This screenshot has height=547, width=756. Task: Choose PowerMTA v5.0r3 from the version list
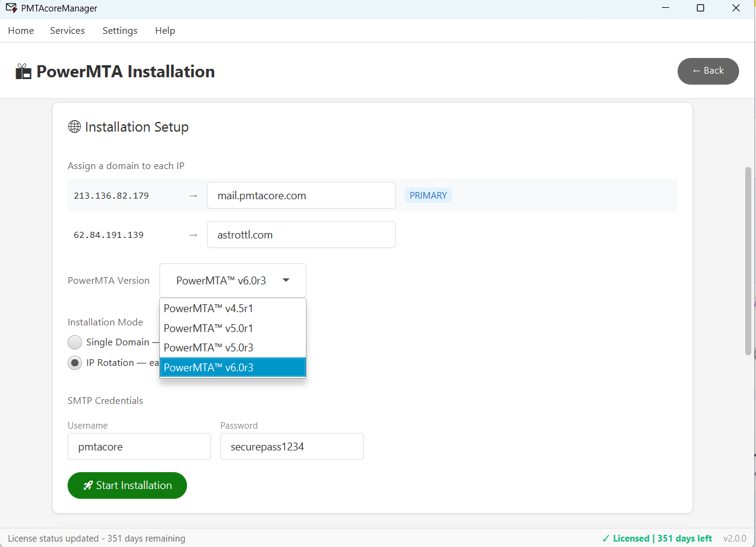pyautogui.click(x=208, y=347)
